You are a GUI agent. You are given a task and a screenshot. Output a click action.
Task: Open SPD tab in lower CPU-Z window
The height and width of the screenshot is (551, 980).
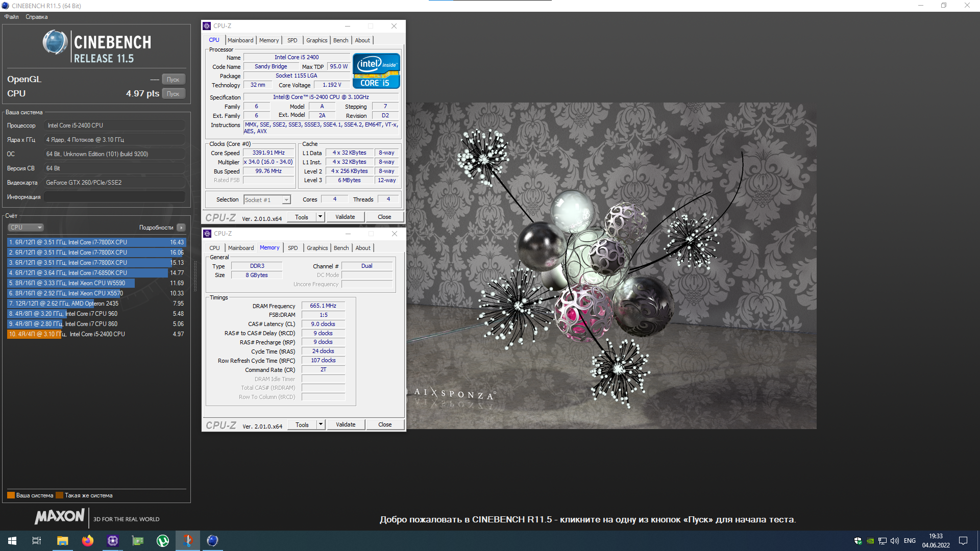pyautogui.click(x=293, y=248)
